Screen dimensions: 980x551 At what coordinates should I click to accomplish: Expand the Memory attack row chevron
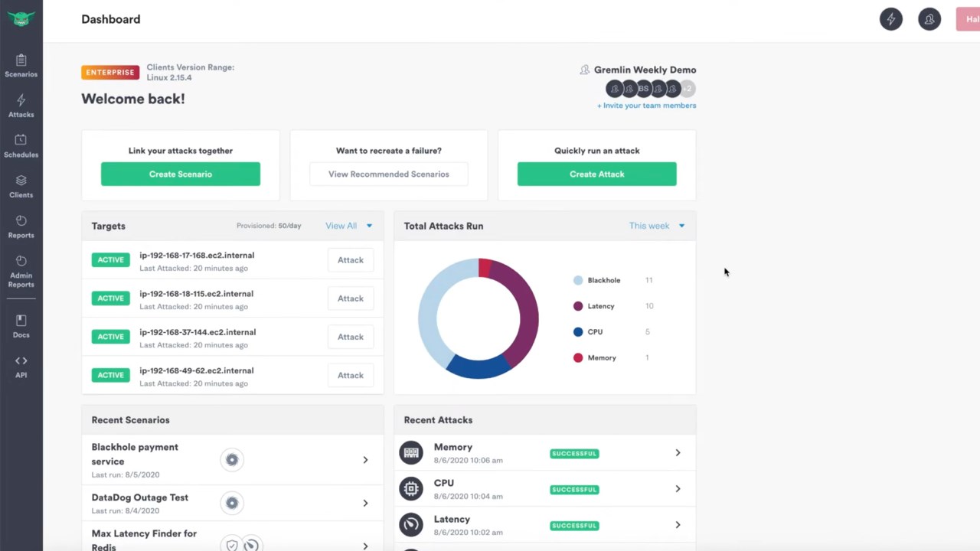point(678,453)
